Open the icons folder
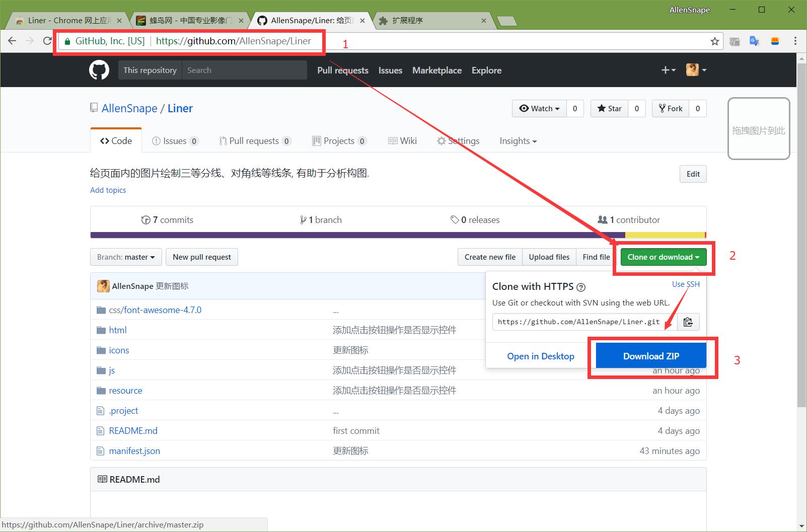The height and width of the screenshot is (532, 807). 119,350
